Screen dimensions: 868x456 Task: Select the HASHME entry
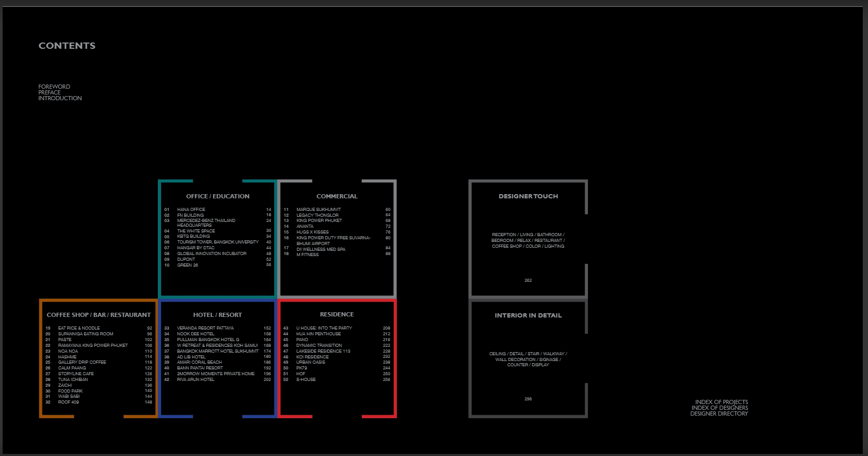(67, 357)
